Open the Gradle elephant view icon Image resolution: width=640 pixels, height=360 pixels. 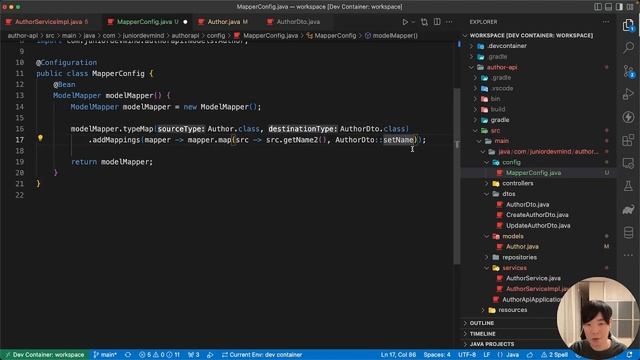coord(628,210)
